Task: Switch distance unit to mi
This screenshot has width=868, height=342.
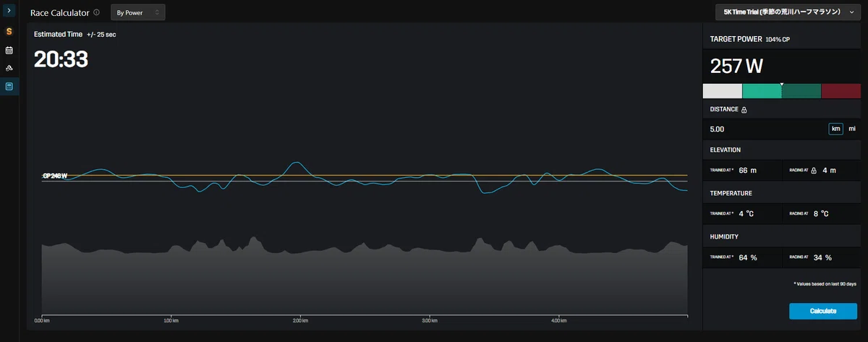Action: coord(852,129)
